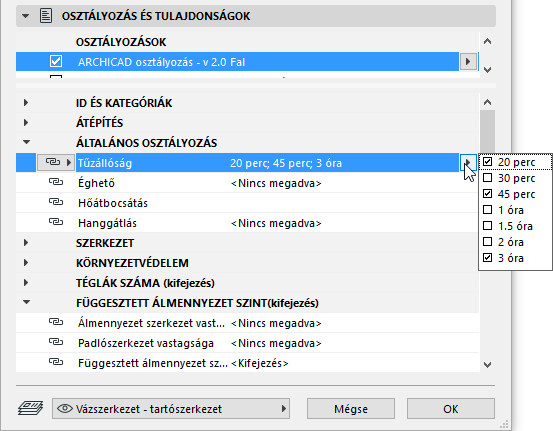Viewport: 553px width, 431px height.
Task: Open the Tűzállóság value popup arrow
Action: 468,162
